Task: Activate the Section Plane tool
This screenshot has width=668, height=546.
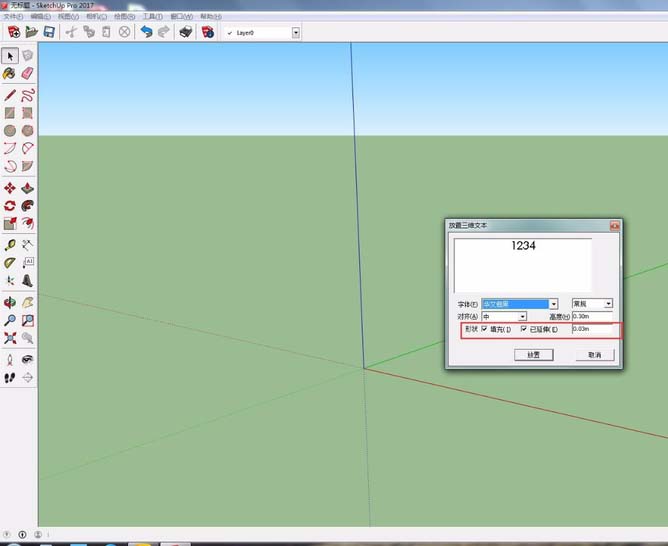Action: click(27, 377)
